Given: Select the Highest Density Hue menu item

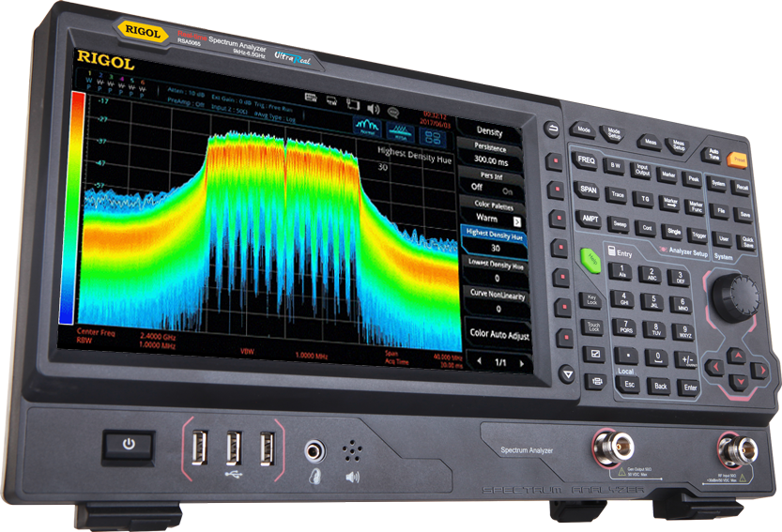Looking at the screenshot, I should (494, 240).
